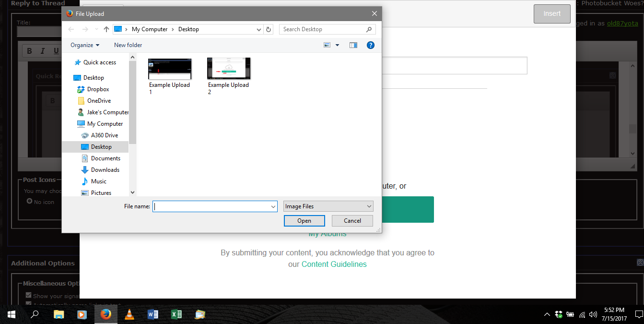Open the Image Files type dropdown
644x324 pixels.
click(328, 206)
